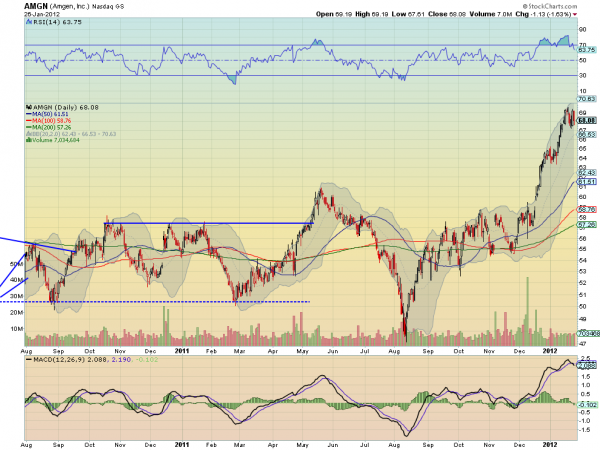
Task: Click the 10M label on volume scale
Action: [x=16, y=329]
